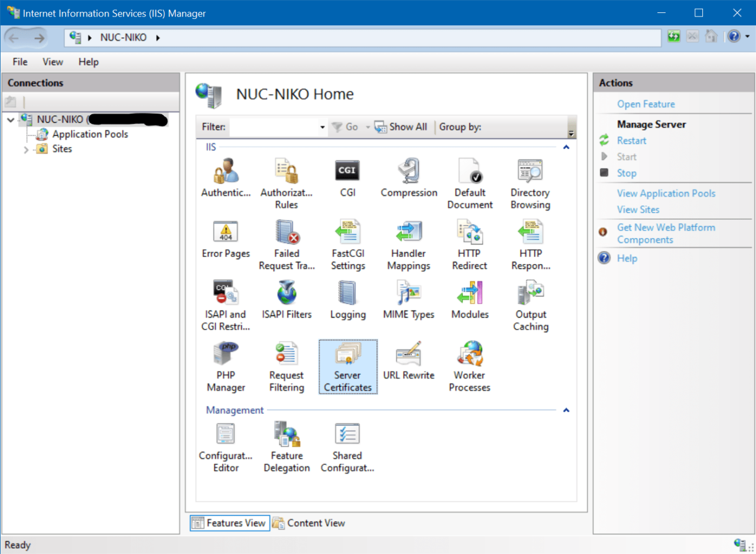Open toolbar overflow options arrow after Group by
Viewport: 756px width, 554px height.
coord(571,133)
